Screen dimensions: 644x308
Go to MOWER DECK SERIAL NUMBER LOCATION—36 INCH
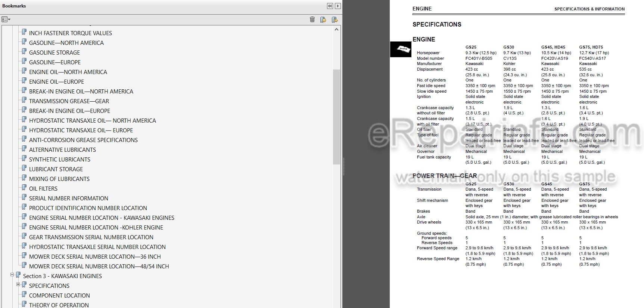[x=95, y=257]
